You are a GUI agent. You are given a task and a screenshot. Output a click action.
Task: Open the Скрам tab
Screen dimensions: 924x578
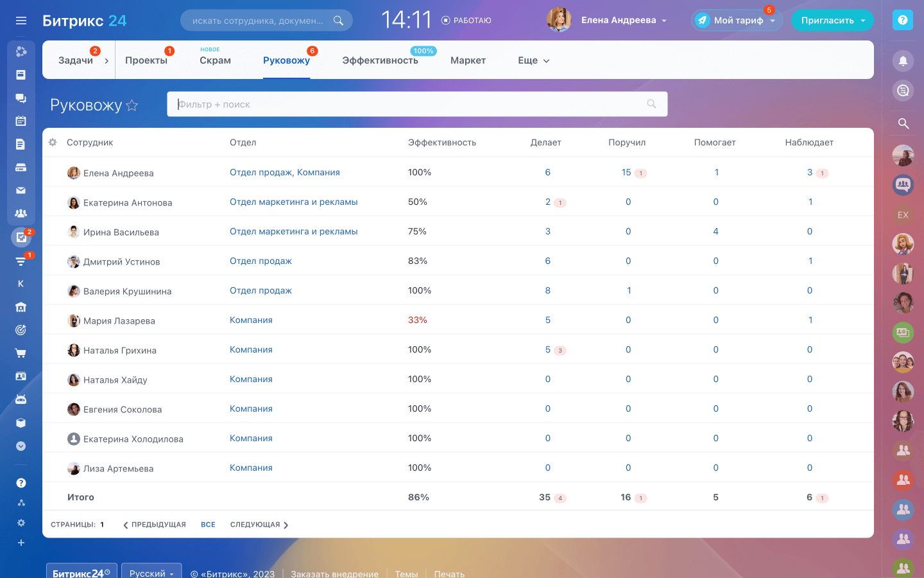(x=215, y=60)
